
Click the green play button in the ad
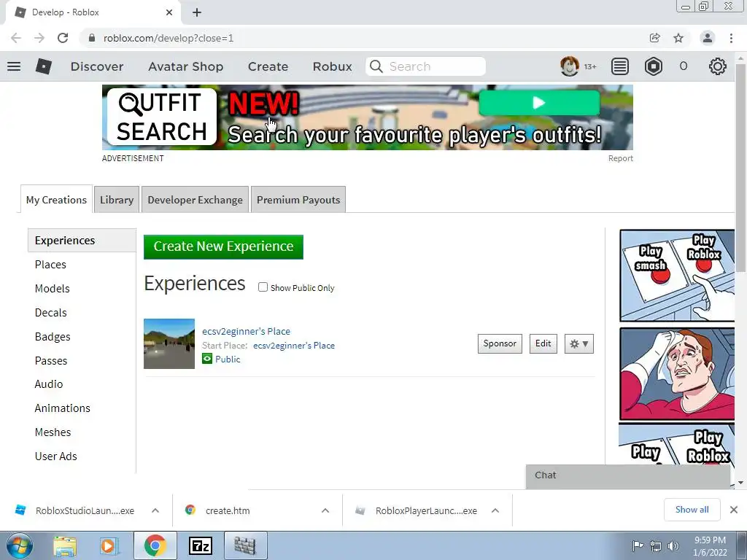tap(539, 102)
